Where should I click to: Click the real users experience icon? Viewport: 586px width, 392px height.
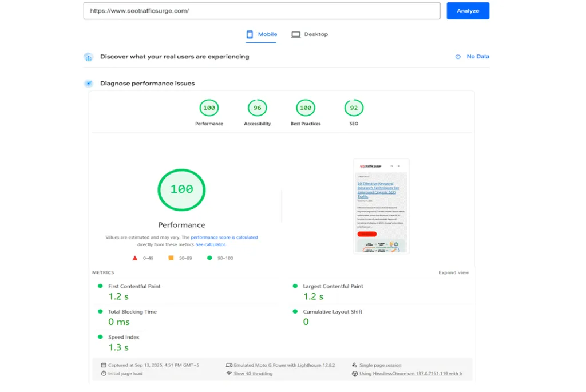click(x=88, y=57)
